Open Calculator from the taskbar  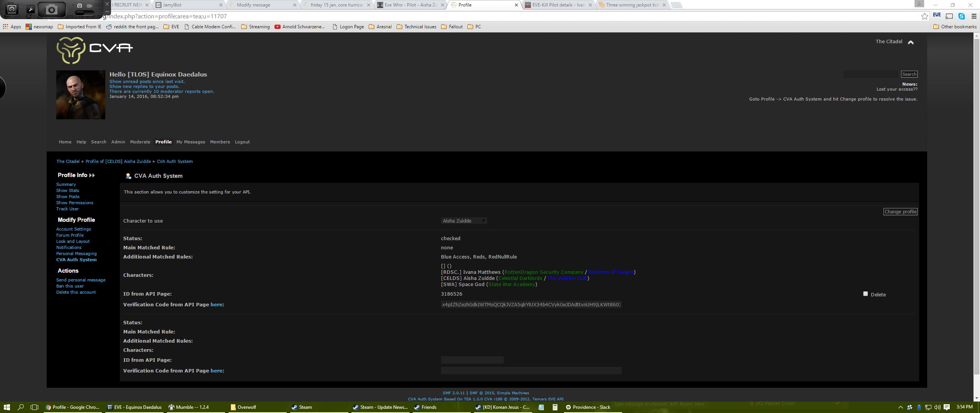[x=555, y=407]
